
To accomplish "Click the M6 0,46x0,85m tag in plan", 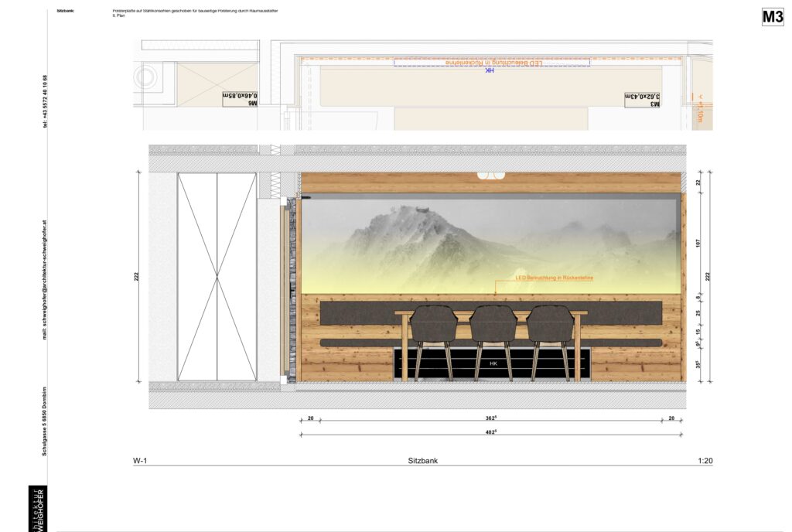I will pyautogui.click(x=240, y=98).
